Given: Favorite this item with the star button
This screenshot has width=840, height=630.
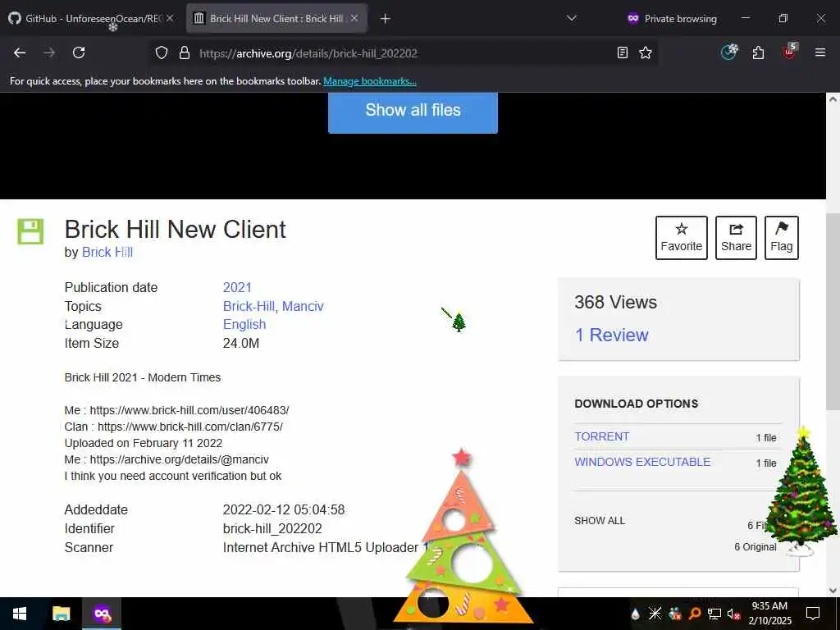Looking at the screenshot, I should 682,238.
